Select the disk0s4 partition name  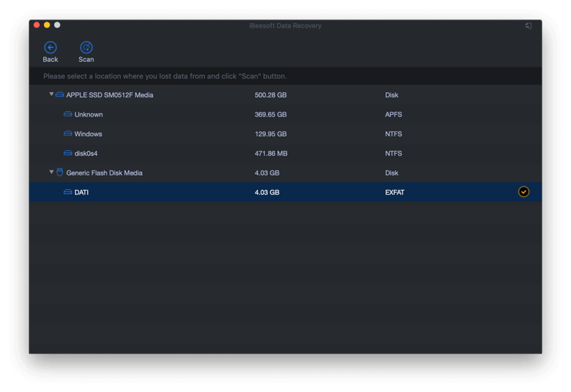tap(86, 153)
